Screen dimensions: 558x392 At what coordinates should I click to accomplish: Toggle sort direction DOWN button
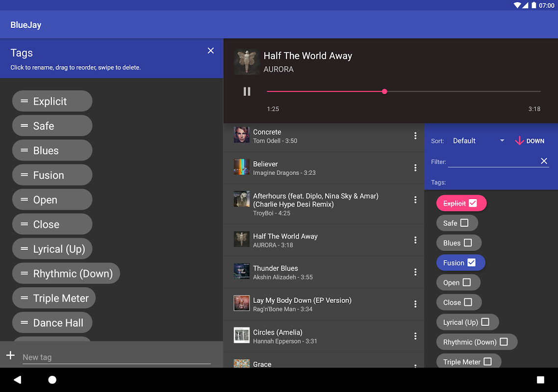(530, 141)
